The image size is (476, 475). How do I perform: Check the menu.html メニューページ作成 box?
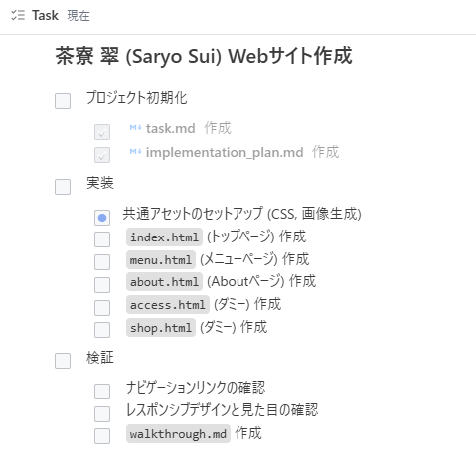[x=102, y=262]
